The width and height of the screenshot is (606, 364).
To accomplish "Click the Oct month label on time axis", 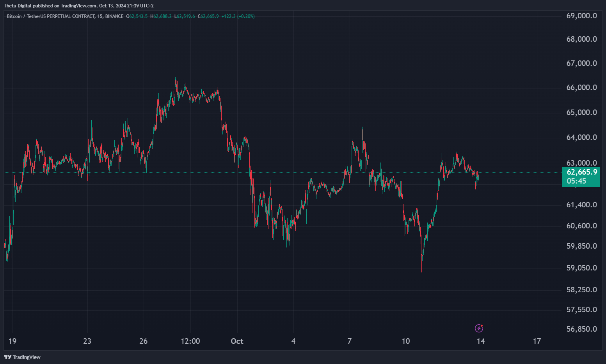I will tap(237, 341).
